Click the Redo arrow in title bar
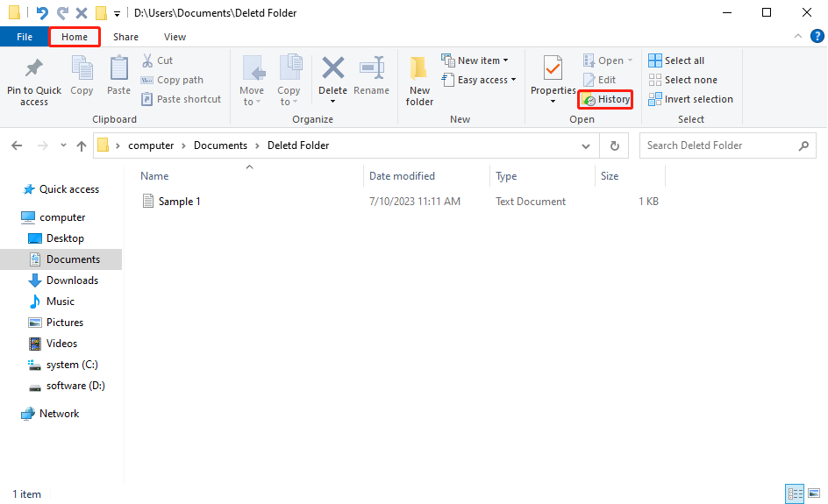The width and height of the screenshot is (828, 504). pos(62,12)
